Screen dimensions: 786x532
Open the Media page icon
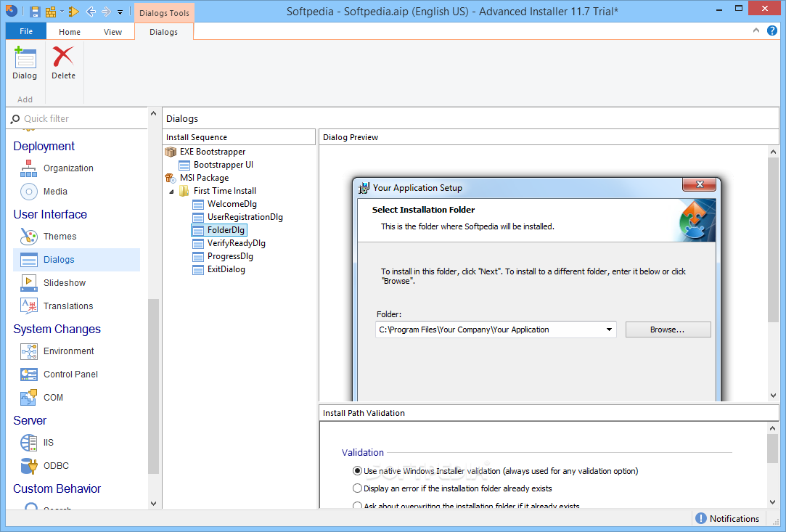point(28,192)
